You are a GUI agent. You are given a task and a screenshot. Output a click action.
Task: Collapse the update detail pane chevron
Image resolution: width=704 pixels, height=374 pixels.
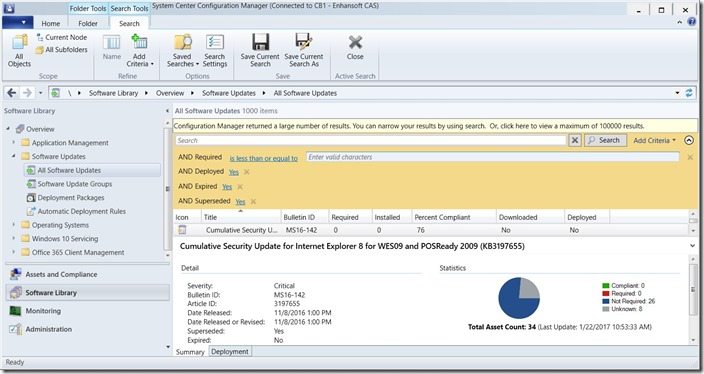click(692, 246)
